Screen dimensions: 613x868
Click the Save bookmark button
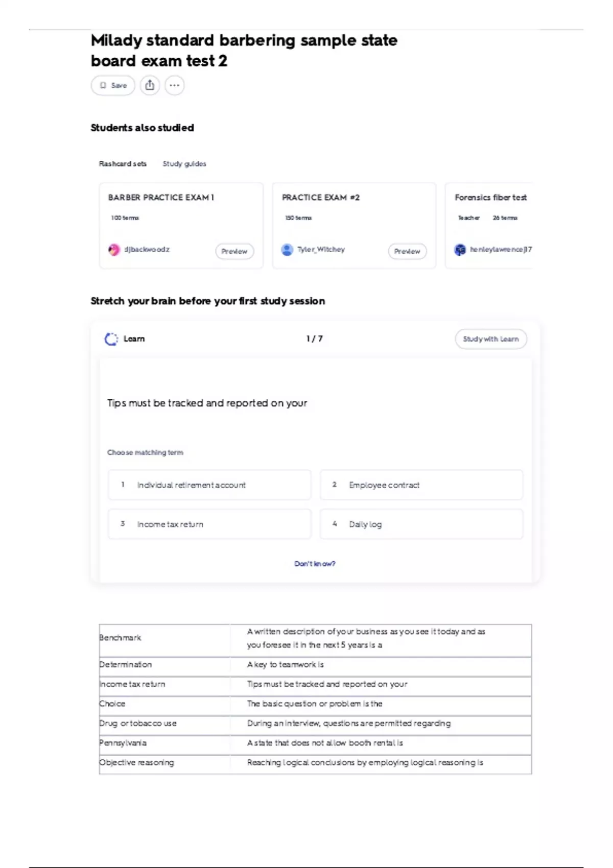coord(113,85)
